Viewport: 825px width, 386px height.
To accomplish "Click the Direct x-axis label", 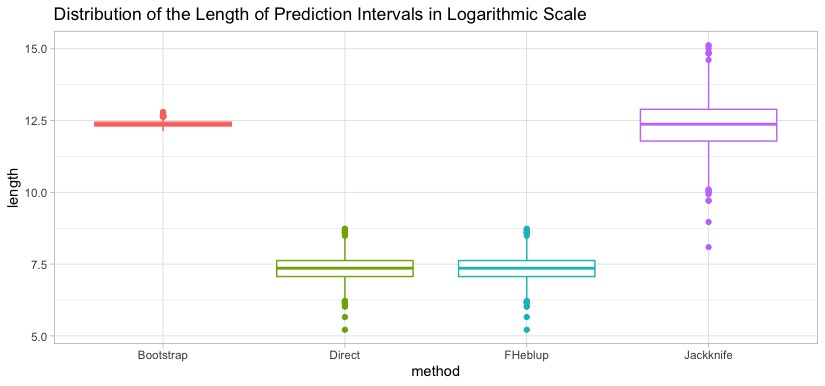I will [x=345, y=355].
